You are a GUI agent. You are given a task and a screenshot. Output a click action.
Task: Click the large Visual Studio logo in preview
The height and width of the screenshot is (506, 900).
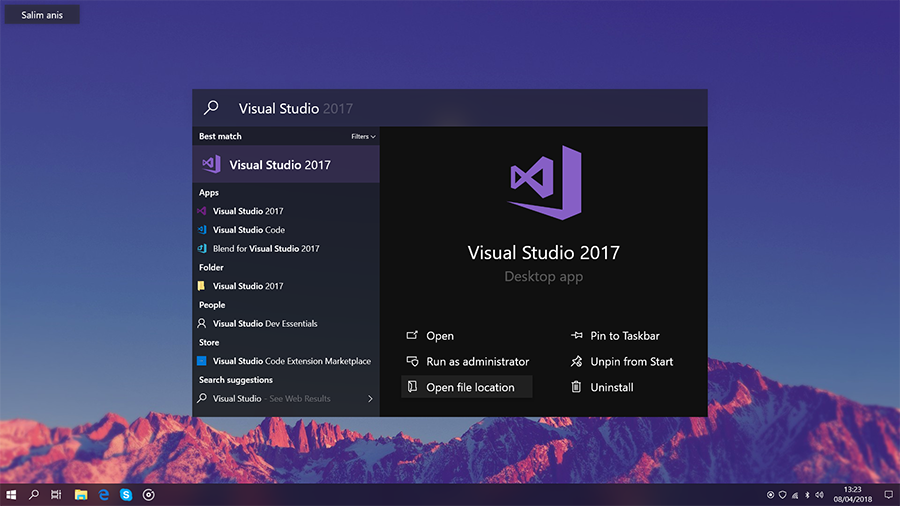544,182
